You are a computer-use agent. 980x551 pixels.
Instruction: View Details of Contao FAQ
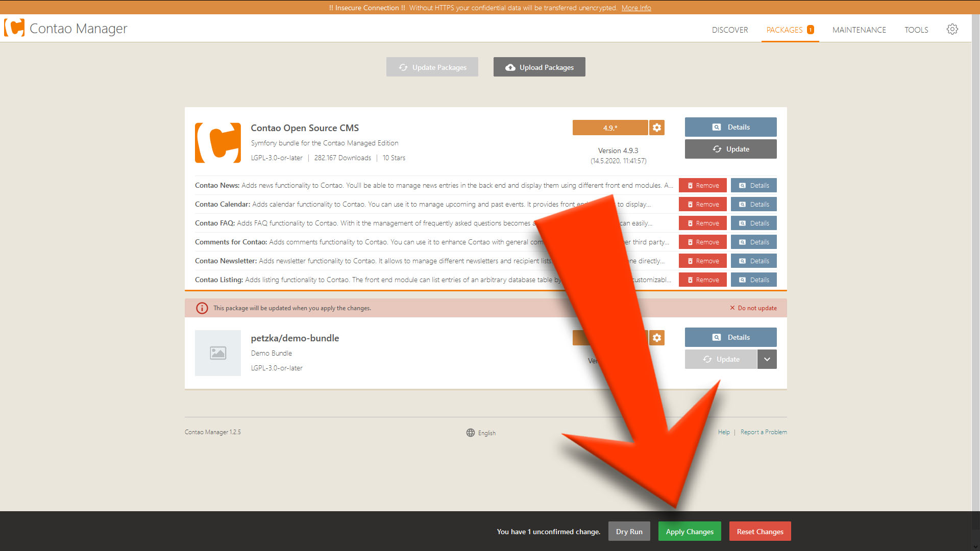tap(754, 223)
